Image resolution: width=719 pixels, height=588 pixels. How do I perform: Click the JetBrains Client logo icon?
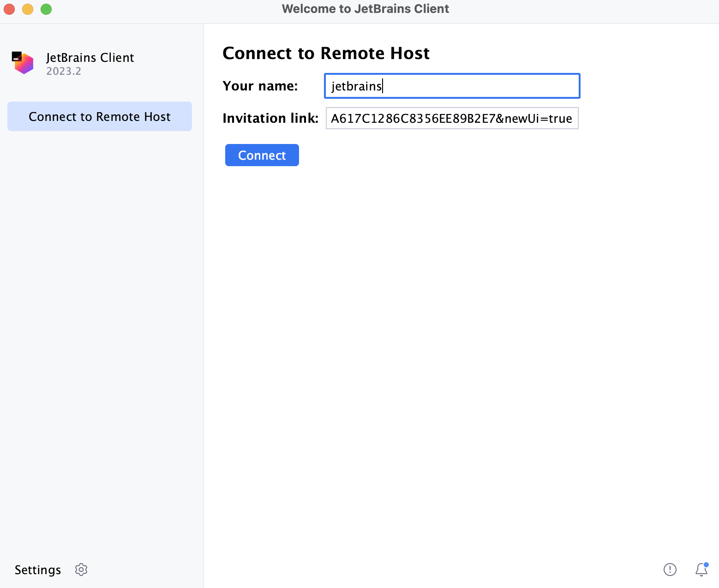23,63
